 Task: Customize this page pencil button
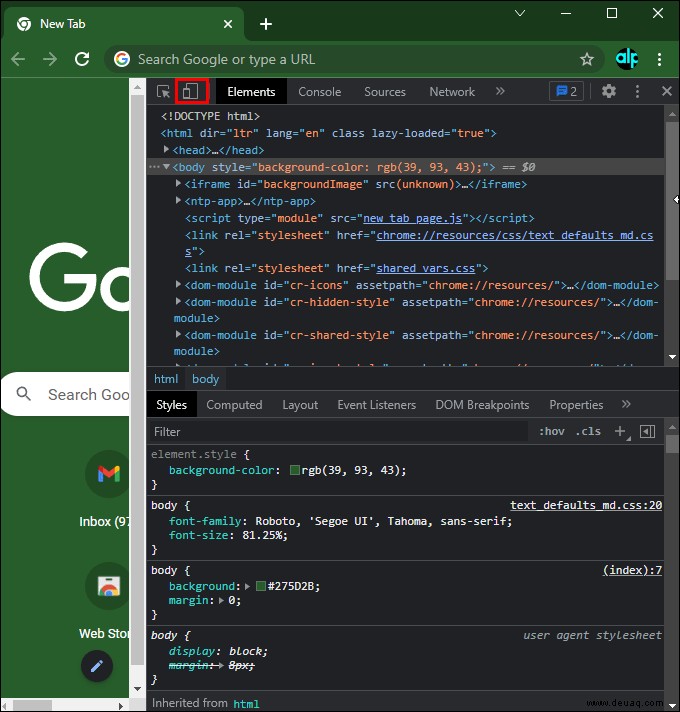97,666
